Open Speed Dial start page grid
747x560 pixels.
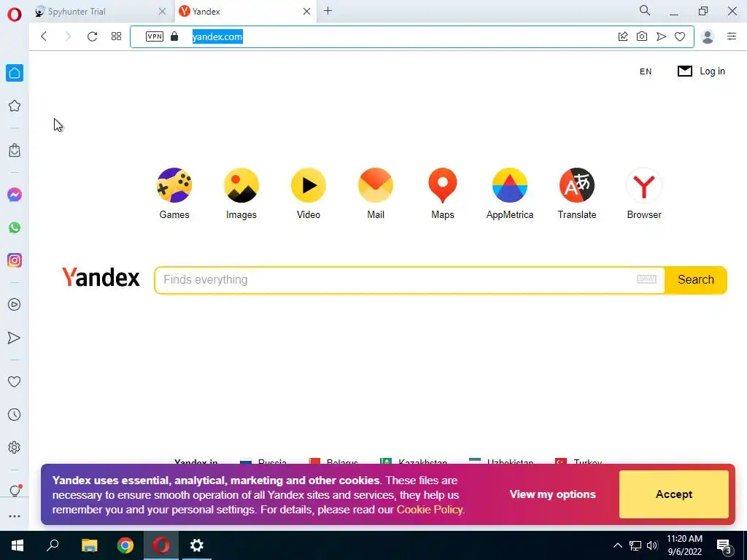pos(116,36)
